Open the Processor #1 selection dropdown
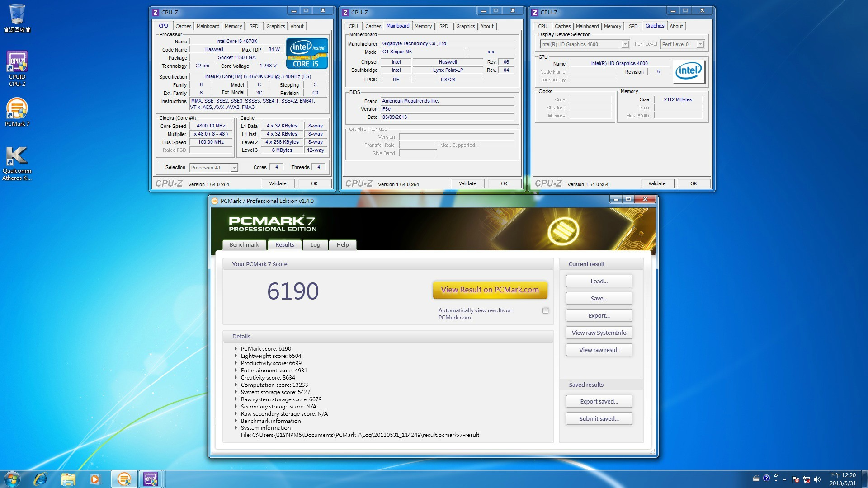Screen dimensions: 868x488 point(214,168)
